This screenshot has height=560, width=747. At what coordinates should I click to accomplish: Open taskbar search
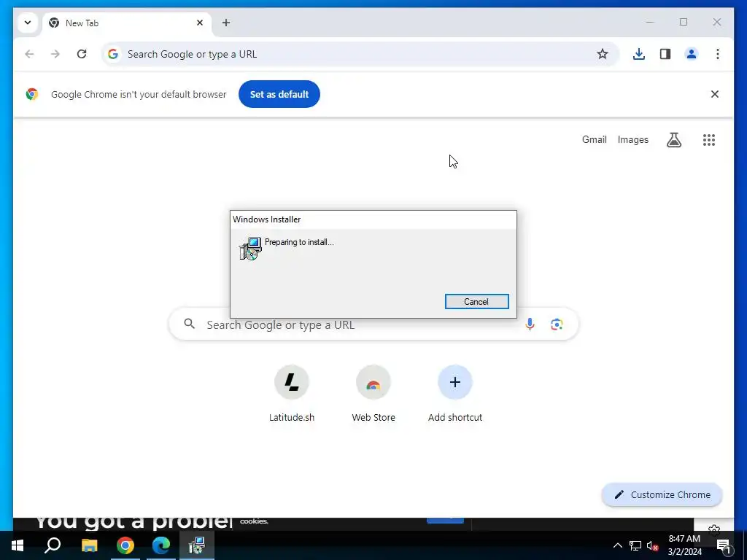tap(53, 545)
